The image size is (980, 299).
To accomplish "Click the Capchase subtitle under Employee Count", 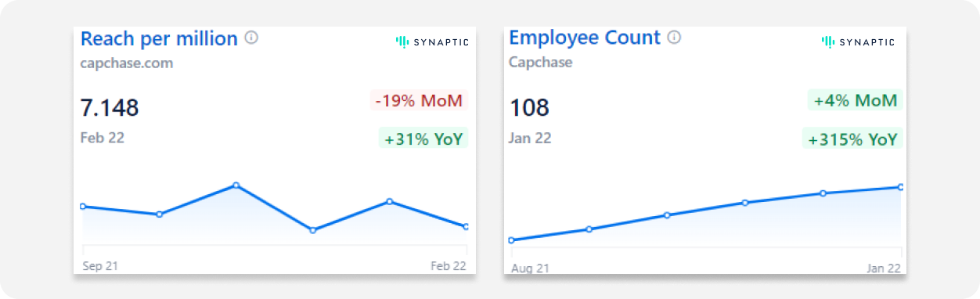I will tap(541, 62).
